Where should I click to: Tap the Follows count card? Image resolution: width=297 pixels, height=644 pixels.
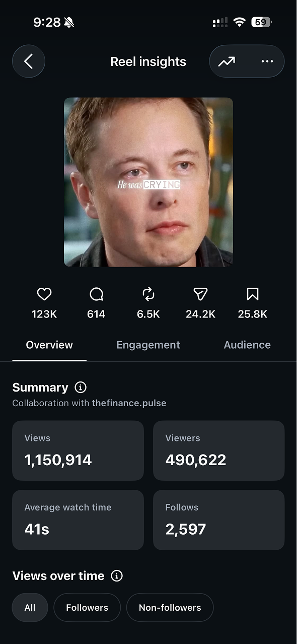tap(219, 520)
